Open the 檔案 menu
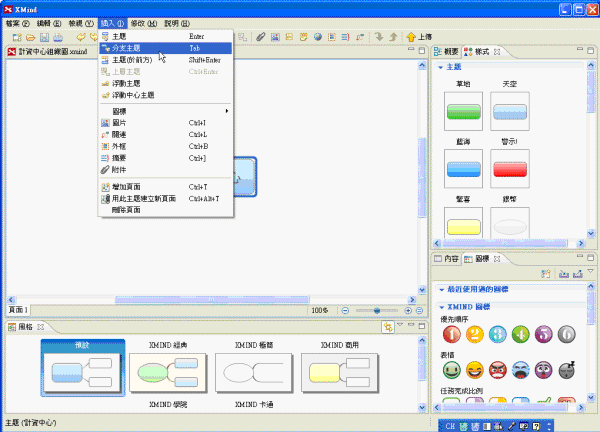The image size is (600, 432). [17, 24]
